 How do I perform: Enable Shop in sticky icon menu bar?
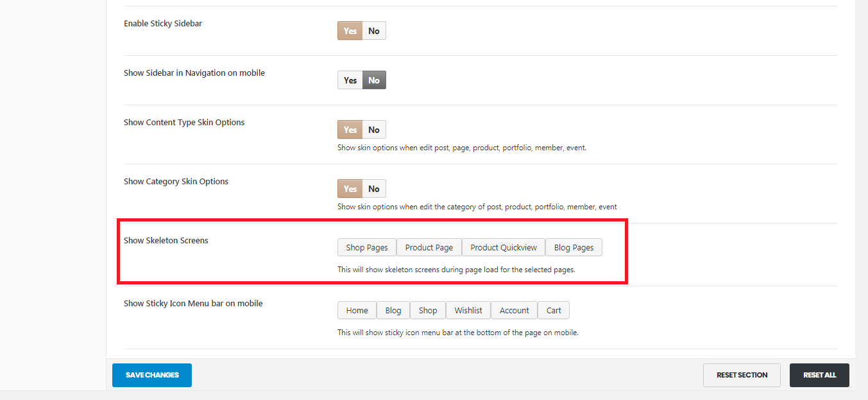(x=428, y=310)
